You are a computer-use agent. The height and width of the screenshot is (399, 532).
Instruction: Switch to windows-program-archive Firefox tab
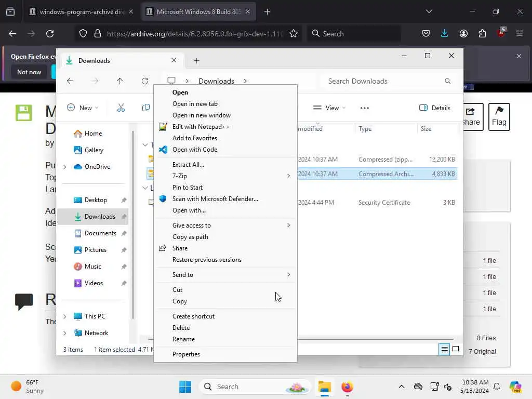[x=82, y=12]
